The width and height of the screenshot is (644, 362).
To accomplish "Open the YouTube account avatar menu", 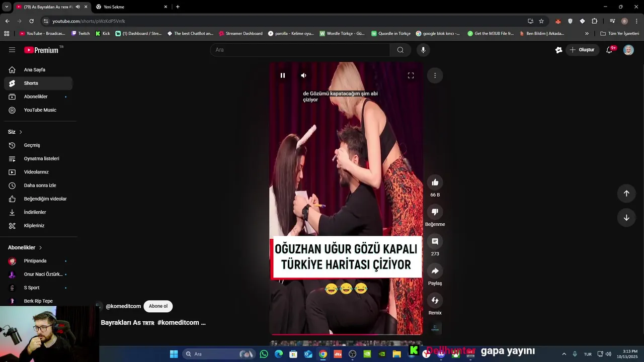I will coord(628,50).
